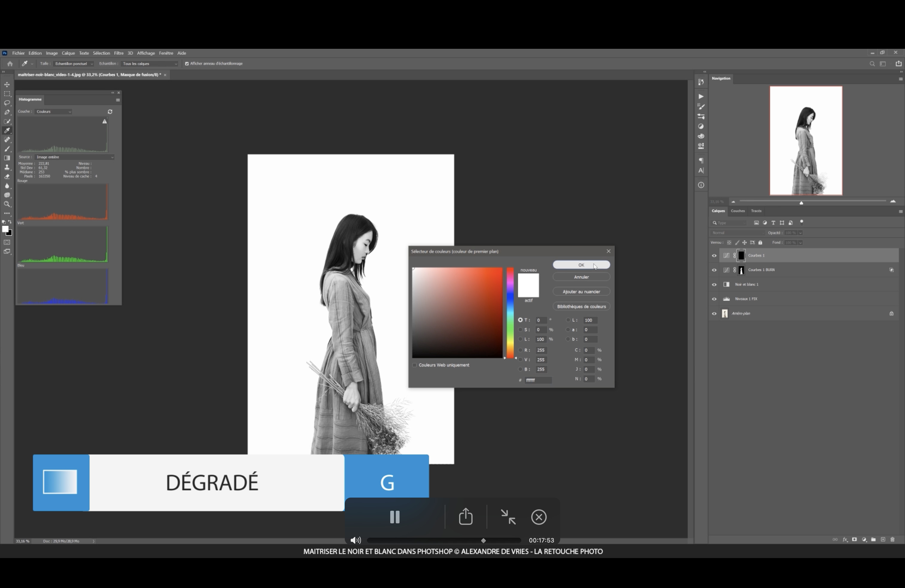Screen dimensions: 905x588
Task: Open the Echantillon 'Tous les calques' dropdown
Action: tap(149, 64)
